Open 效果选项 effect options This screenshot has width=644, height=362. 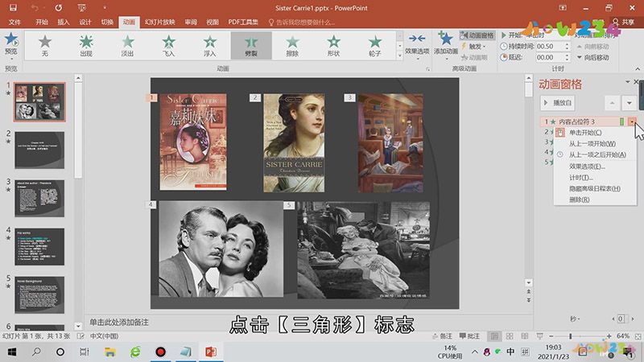click(417, 44)
